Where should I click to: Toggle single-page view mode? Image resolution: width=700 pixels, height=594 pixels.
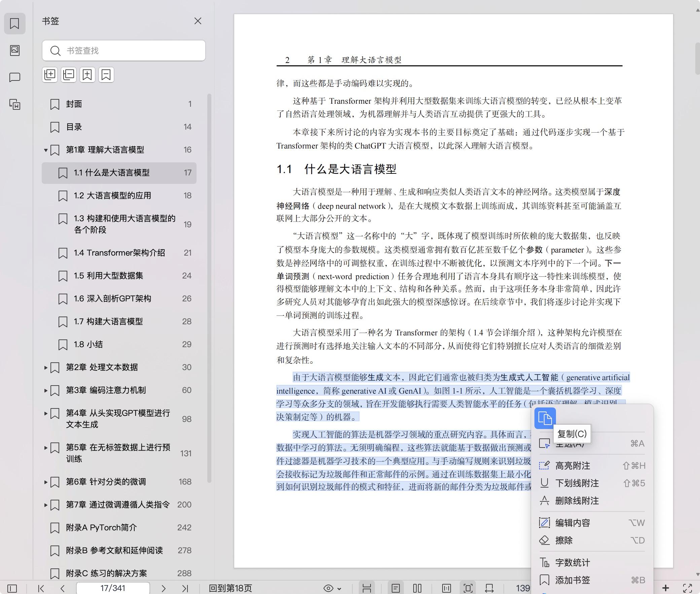(x=396, y=588)
